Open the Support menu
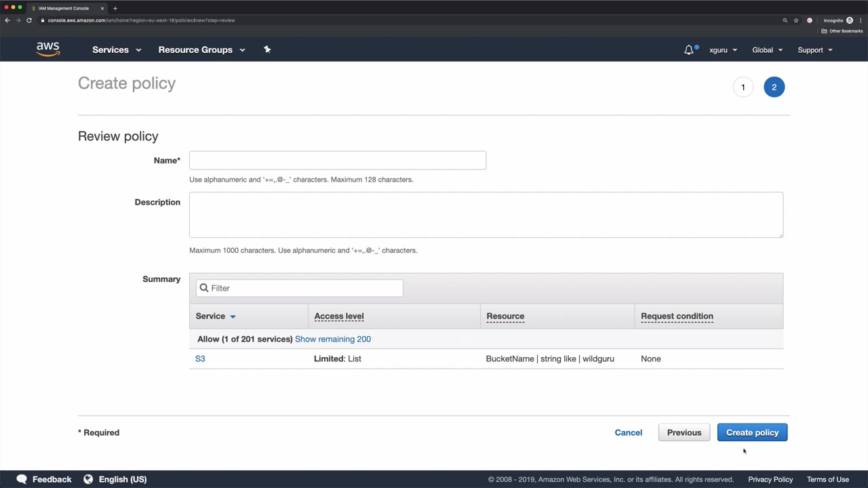Viewport: 868px width, 488px height. [814, 49]
